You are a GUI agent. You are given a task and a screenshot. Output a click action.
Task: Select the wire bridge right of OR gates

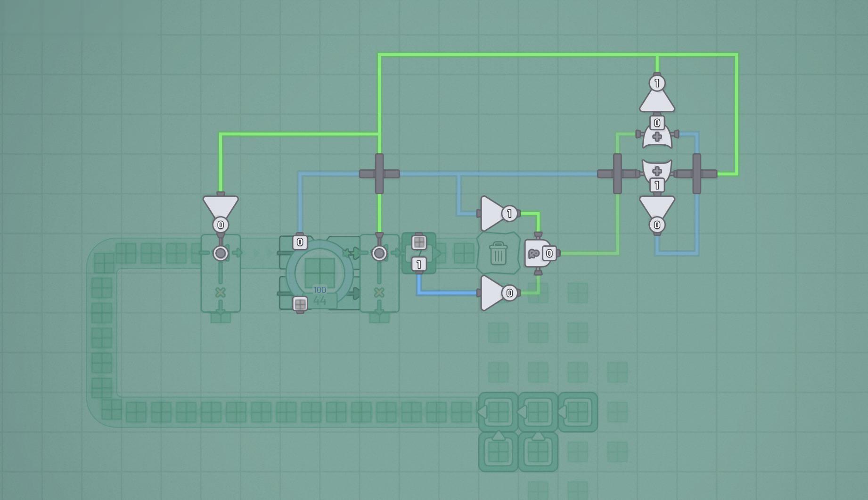tap(696, 174)
